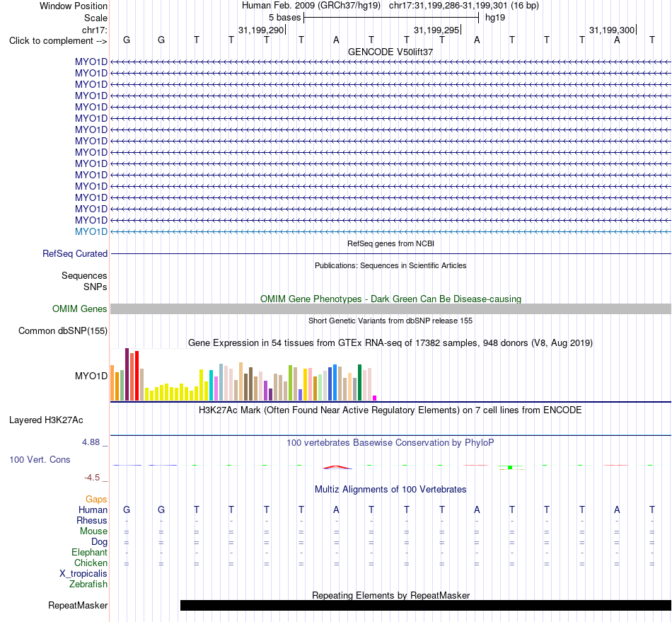Click the X_tropicalis alignment row label
Image resolution: width=672 pixels, height=622 pixels.
click(83, 574)
